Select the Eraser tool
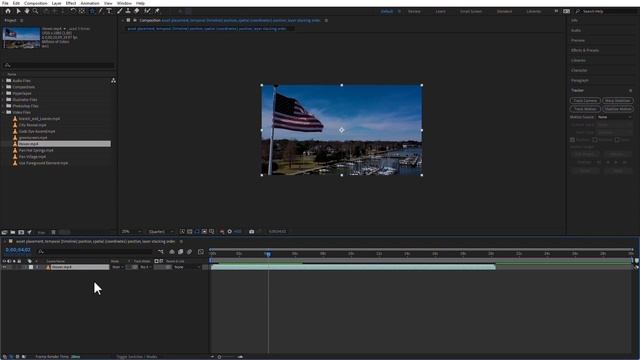The image size is (640, 360). point(137,11)
